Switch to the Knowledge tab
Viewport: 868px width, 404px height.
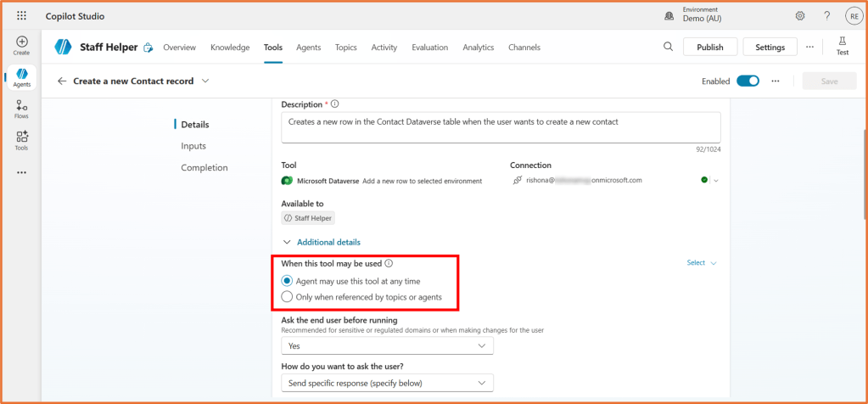point(230,48)
